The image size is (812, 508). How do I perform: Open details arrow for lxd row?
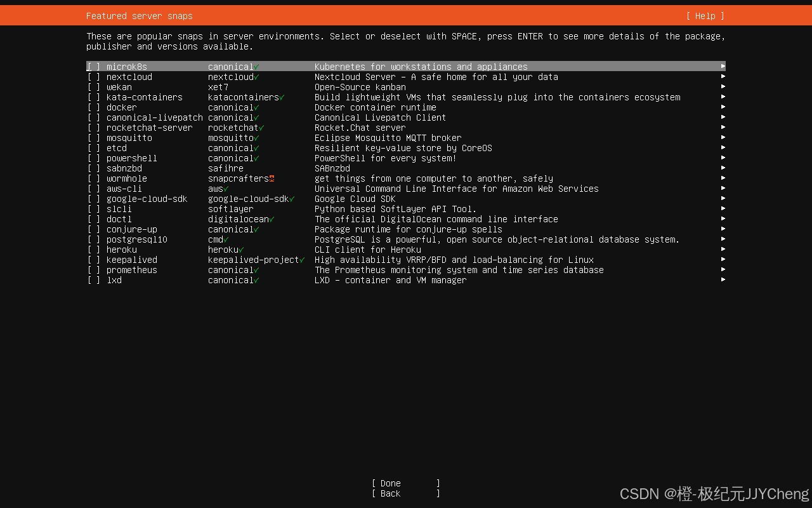pyautogui.click(x=723, y=279)
